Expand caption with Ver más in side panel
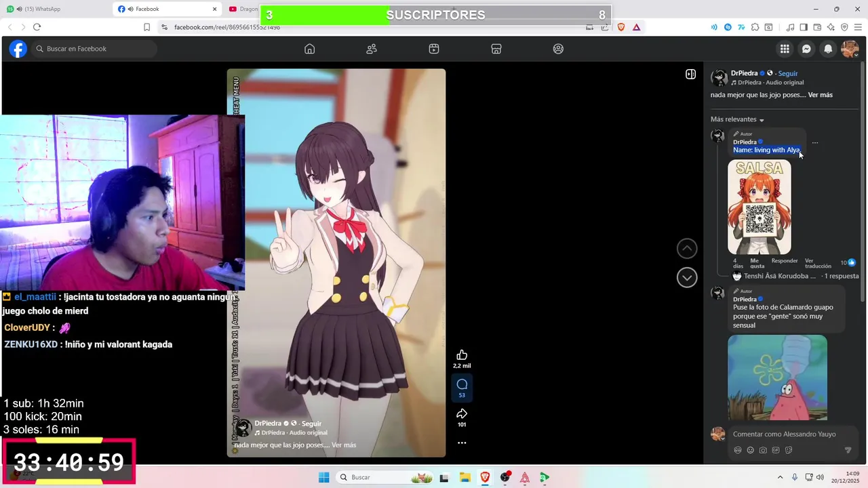The width and height of the screenshot is (868, 488). point(820,95)
